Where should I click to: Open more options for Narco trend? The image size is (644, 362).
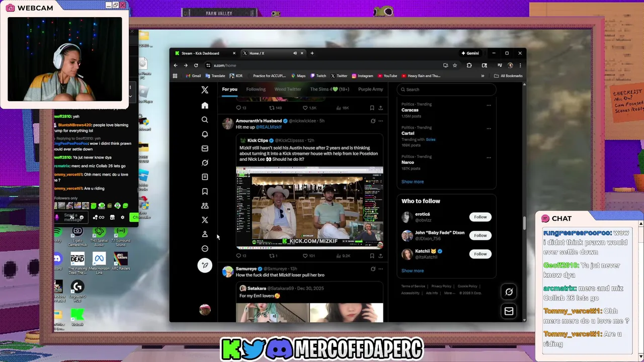coord(489,158)
